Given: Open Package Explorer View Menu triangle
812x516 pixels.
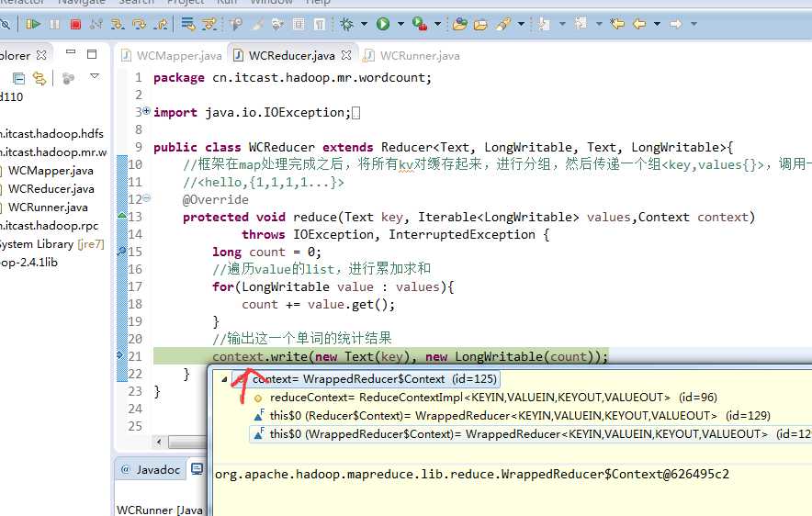Looking at the screenshot, I should 95,76.
